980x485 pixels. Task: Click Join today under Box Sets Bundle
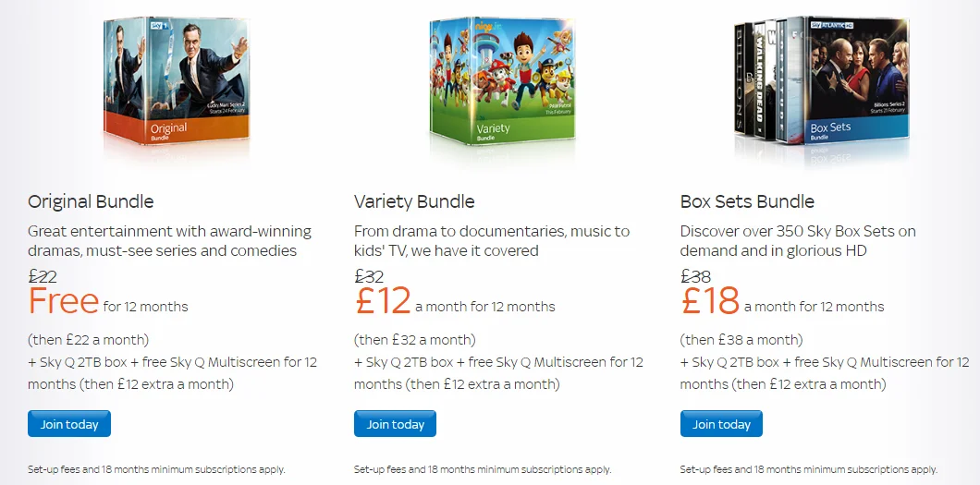(721, 424)
